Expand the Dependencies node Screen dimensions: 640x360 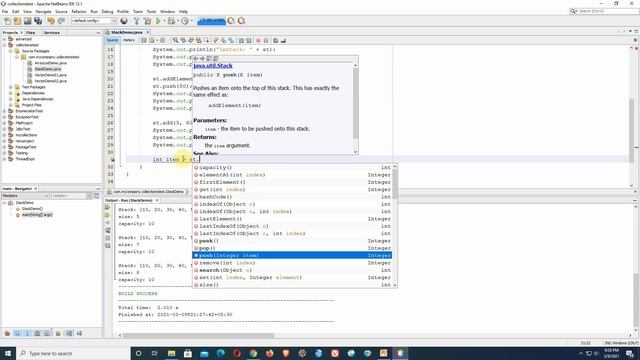[11, 93]
